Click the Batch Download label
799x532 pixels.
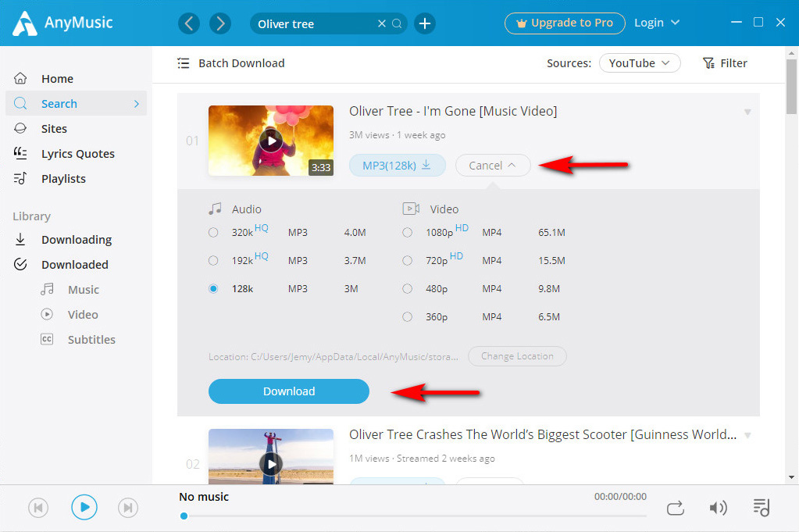pos(241,63)
